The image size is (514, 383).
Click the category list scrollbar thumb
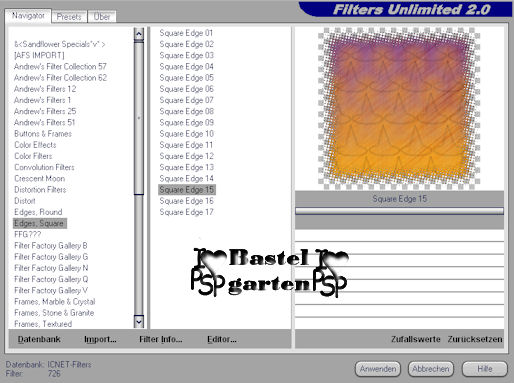click(139, 117)
